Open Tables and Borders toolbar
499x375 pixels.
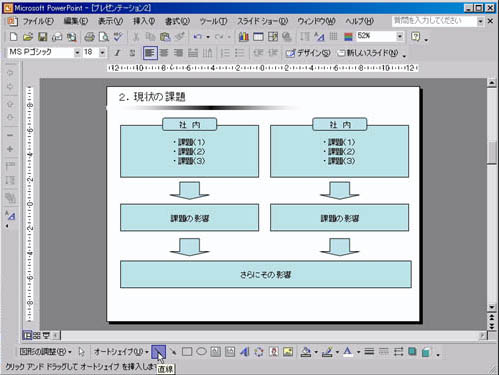[x=273, y=37]
